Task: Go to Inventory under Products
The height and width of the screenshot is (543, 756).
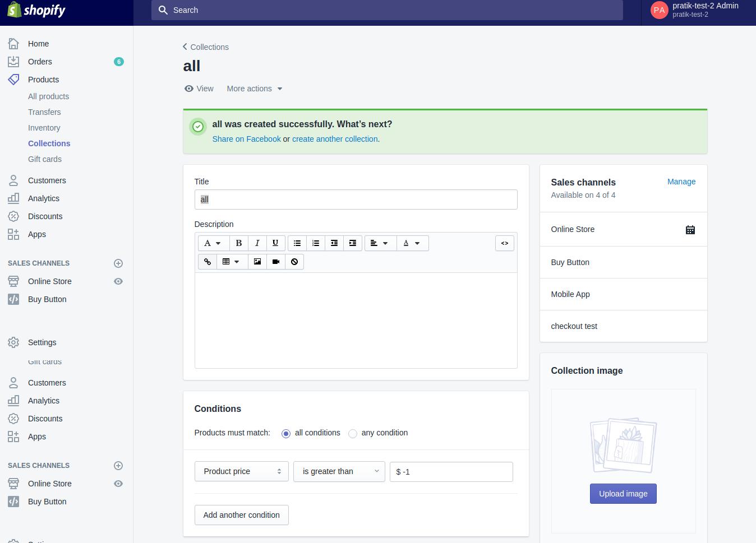Action: point(44,128)
